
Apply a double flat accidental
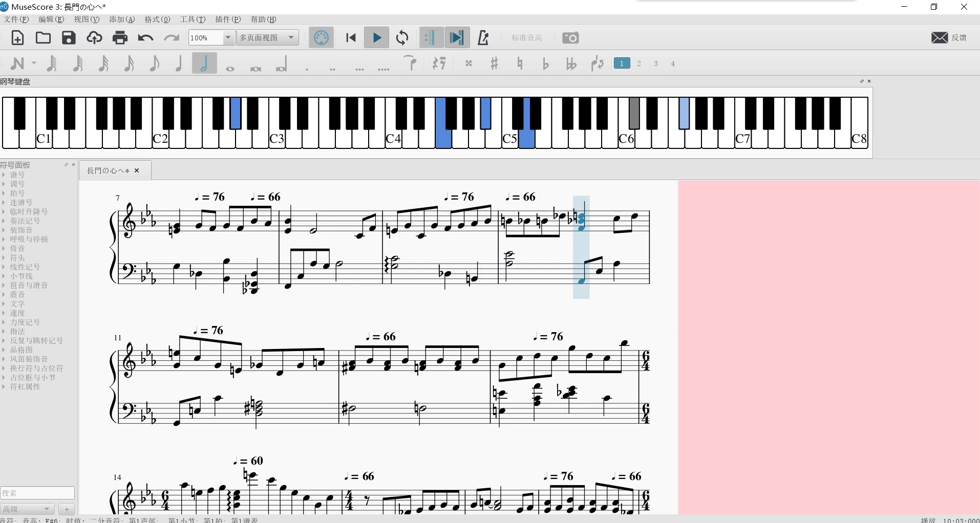point(571,63)
